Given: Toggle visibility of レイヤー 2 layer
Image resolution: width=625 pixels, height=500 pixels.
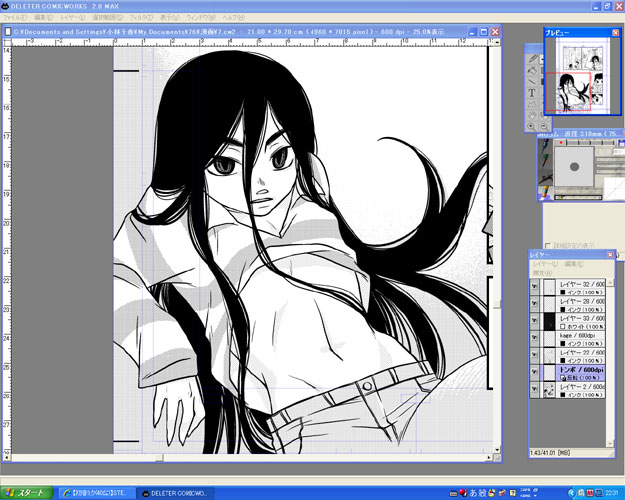Looking at the screenshot, I should (x=535, y=389).
